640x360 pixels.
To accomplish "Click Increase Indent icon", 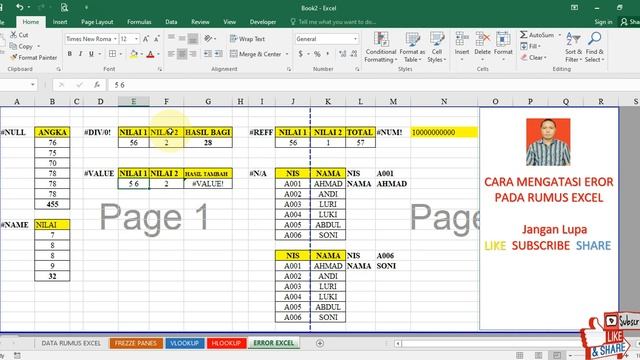I will coord(219,54).
